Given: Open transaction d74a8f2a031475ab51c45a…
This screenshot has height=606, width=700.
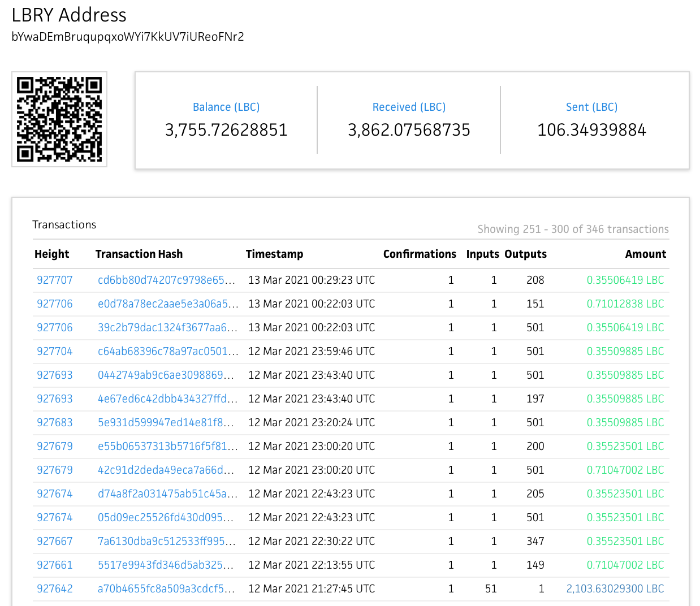Looking at the screenshot, I should click(x=167, y=494).
